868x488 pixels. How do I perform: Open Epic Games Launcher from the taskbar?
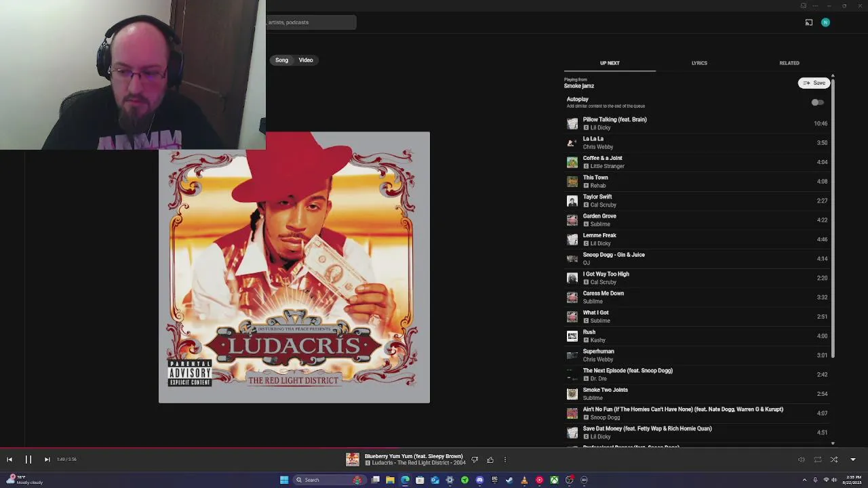(x=494, y=480)
